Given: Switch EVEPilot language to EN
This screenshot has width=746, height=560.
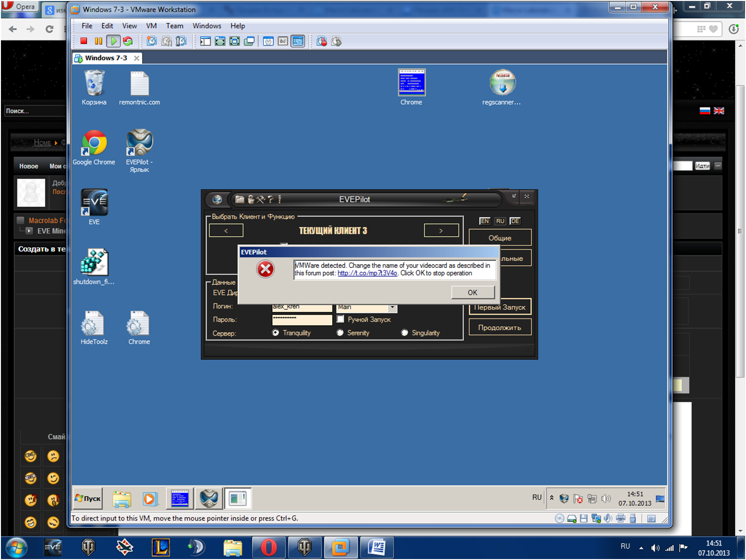Looking at the screenshot, I should [x=485, y=221].
